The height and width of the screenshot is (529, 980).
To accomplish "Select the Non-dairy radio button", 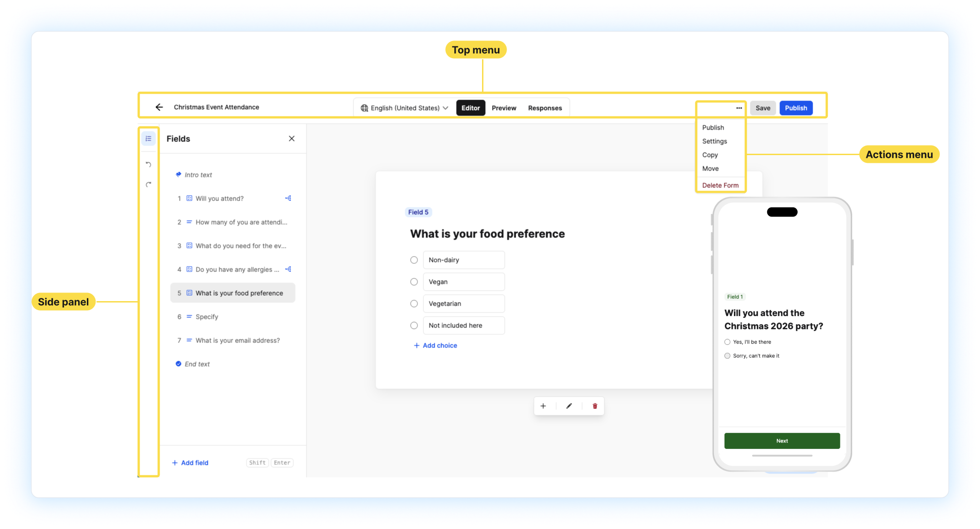I will click(414, 260).
